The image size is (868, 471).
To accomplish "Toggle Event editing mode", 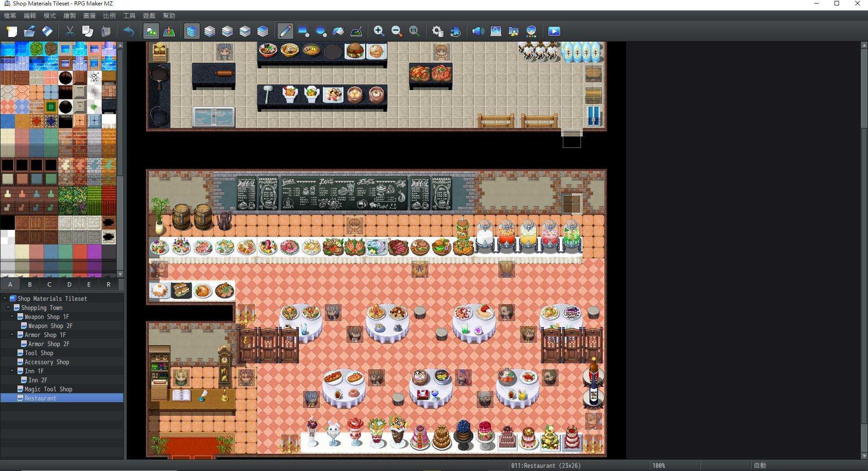I will click(169, 31).
